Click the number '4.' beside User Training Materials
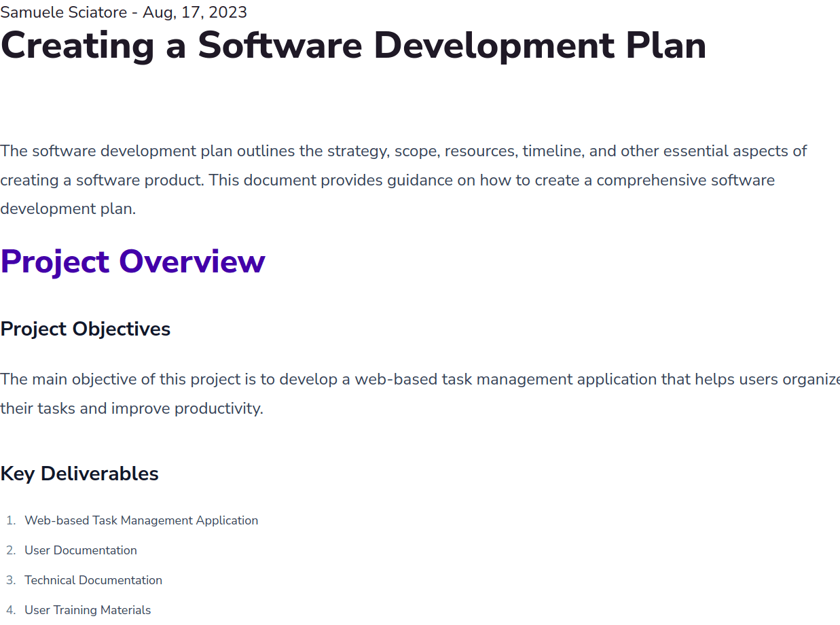 tap(10, 610)
